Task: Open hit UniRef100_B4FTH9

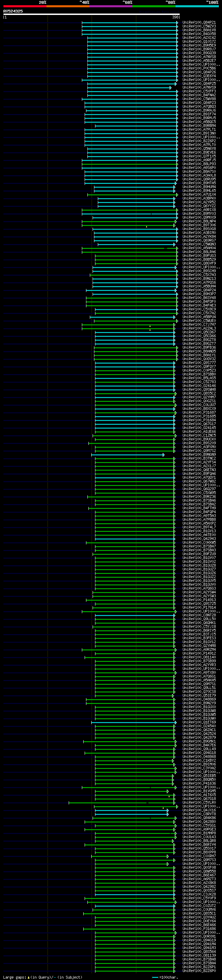Action: [x=199, y=508]
